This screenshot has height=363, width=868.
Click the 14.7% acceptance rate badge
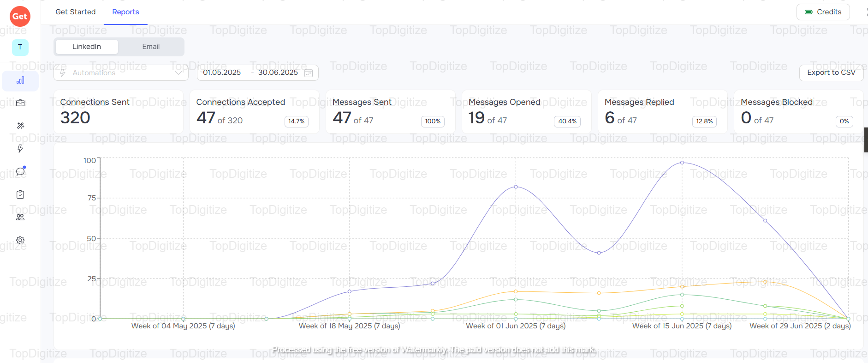click(x=297, y=121)
